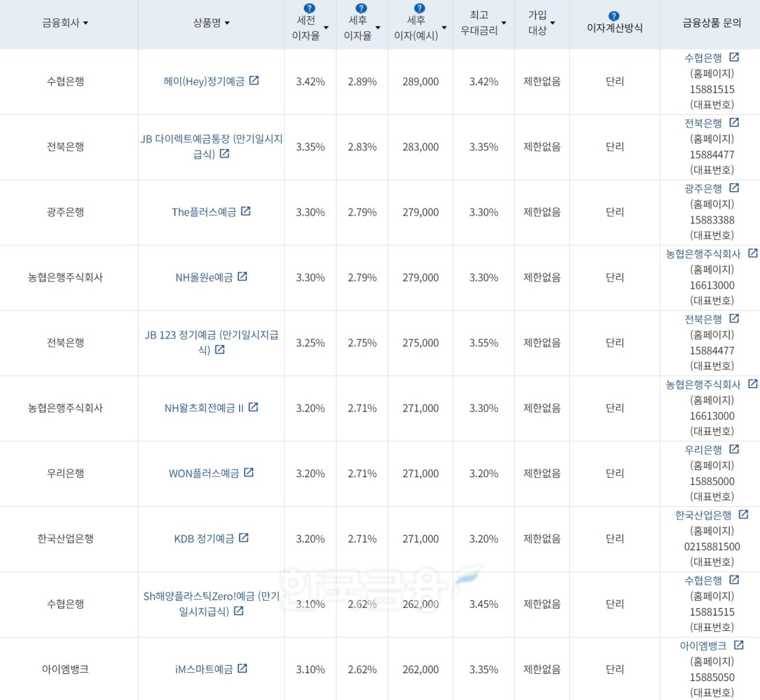Open help tooltip for 이자계산방식 column
This screenshot has height=700, width=760.
click(x=613, y=16)
